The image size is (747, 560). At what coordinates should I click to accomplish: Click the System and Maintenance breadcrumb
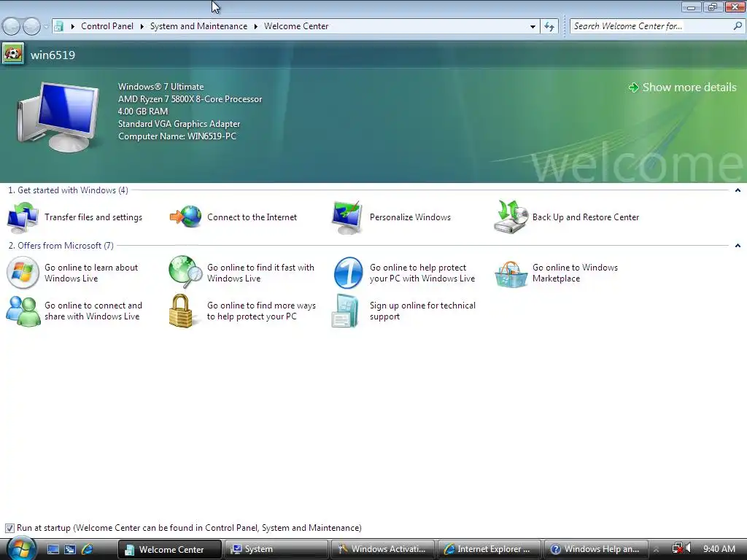tap(198, 26)
